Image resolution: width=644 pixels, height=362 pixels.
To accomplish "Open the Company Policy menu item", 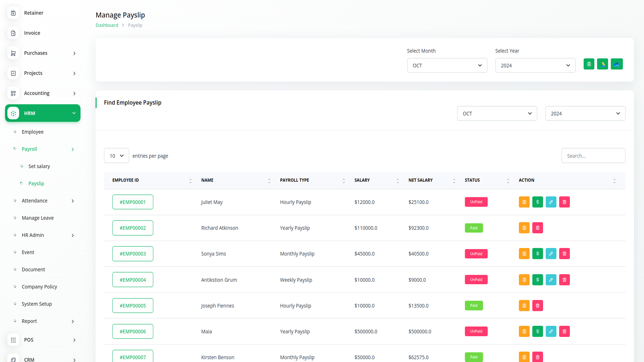I will tap(39, 287).
